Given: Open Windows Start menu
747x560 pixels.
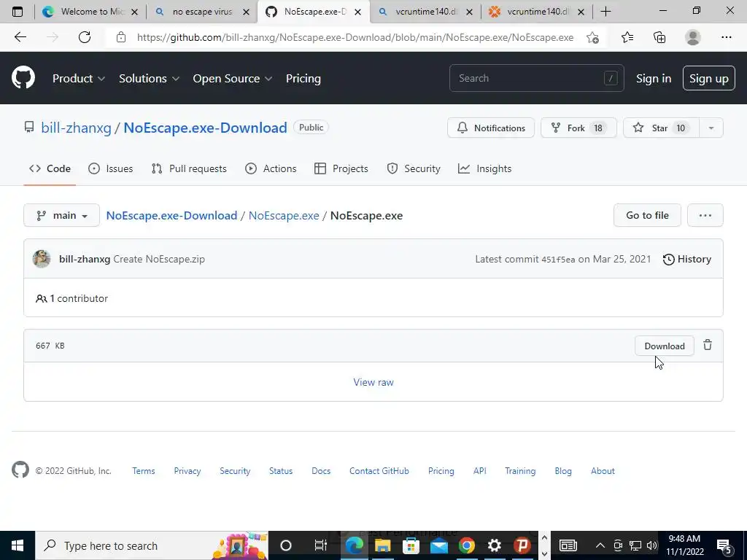Looking at the screenshot, I should coord(18,545).
